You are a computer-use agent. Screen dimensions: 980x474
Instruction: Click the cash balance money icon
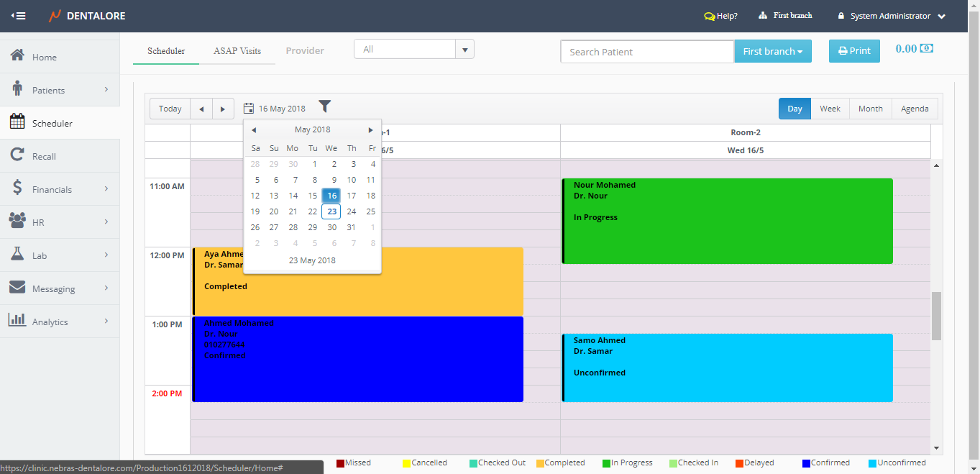pyautogui.click(x=927, y=49)
